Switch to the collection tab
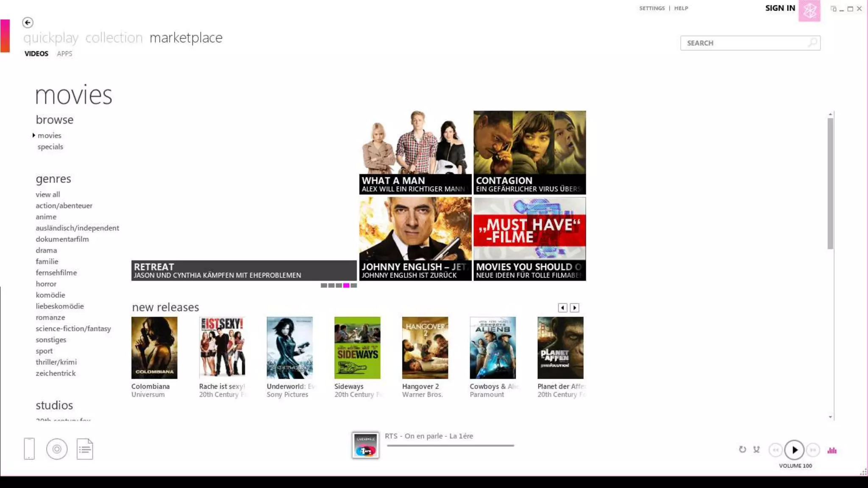 point(114,38)
